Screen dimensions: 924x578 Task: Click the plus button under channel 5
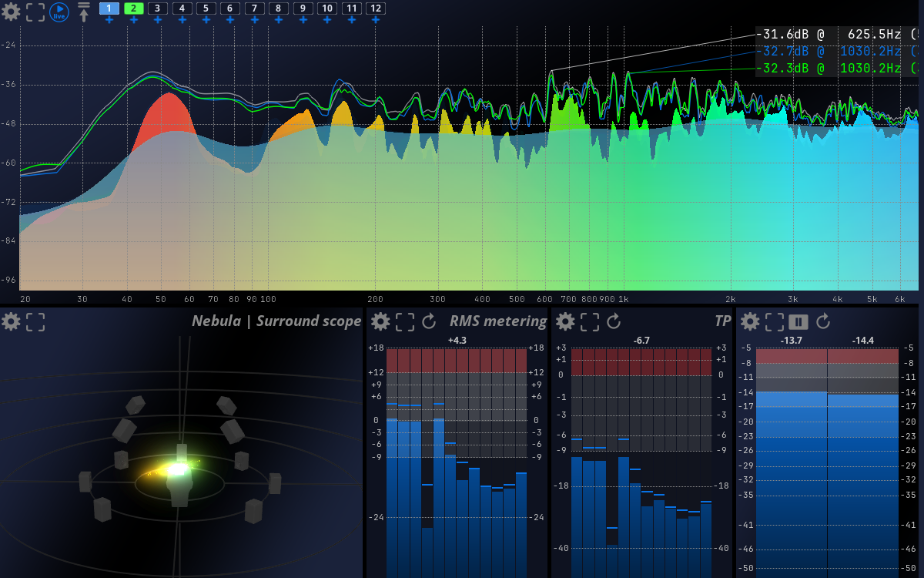[x=205, y=21]
